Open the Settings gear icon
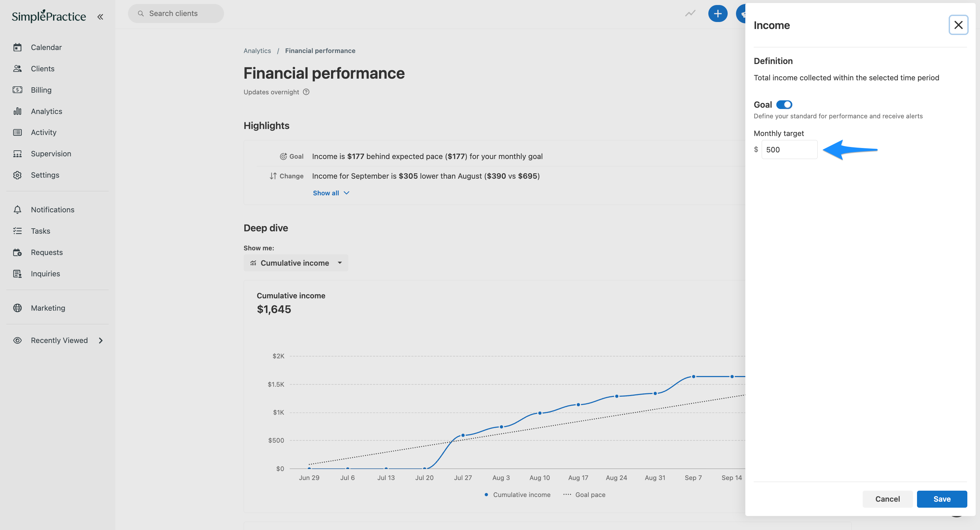 pos(17,175)
